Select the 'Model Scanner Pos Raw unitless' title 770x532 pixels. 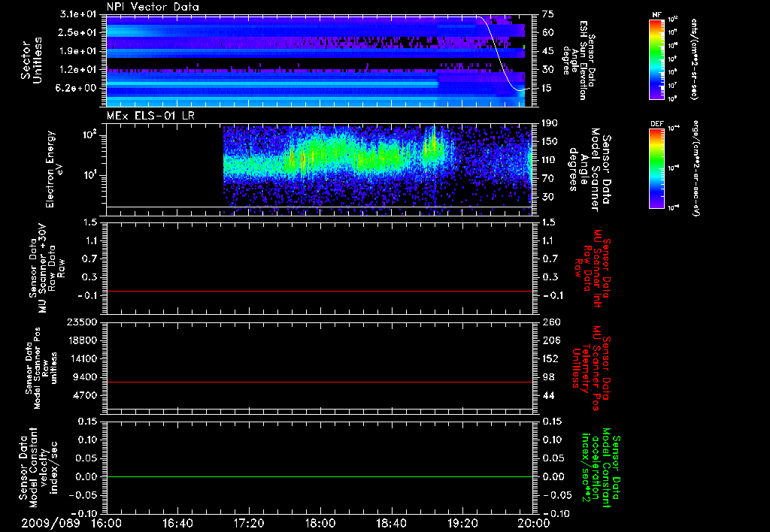tap(41, 368)
